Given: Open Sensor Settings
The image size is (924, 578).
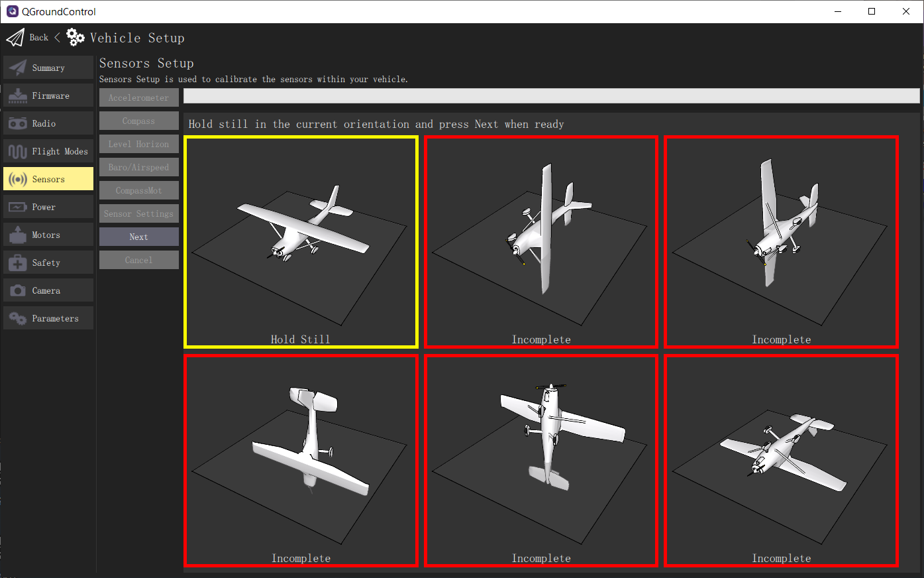Looking at the screenshot, I should click(138, 213).
